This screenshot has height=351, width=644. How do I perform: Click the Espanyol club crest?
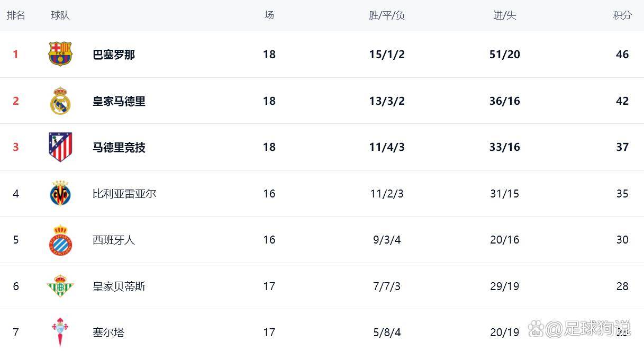tap(60, 240)
